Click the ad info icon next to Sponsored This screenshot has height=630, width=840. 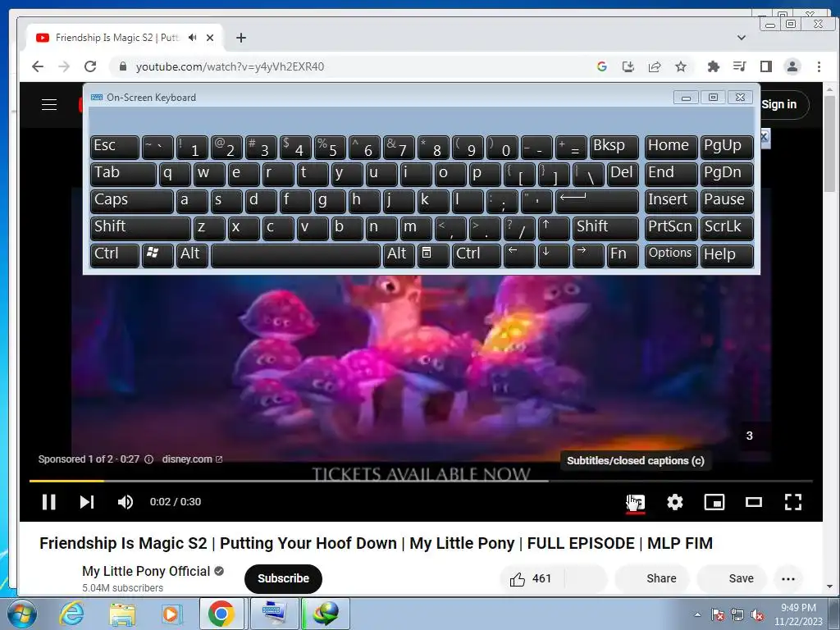tap(149, 459)
